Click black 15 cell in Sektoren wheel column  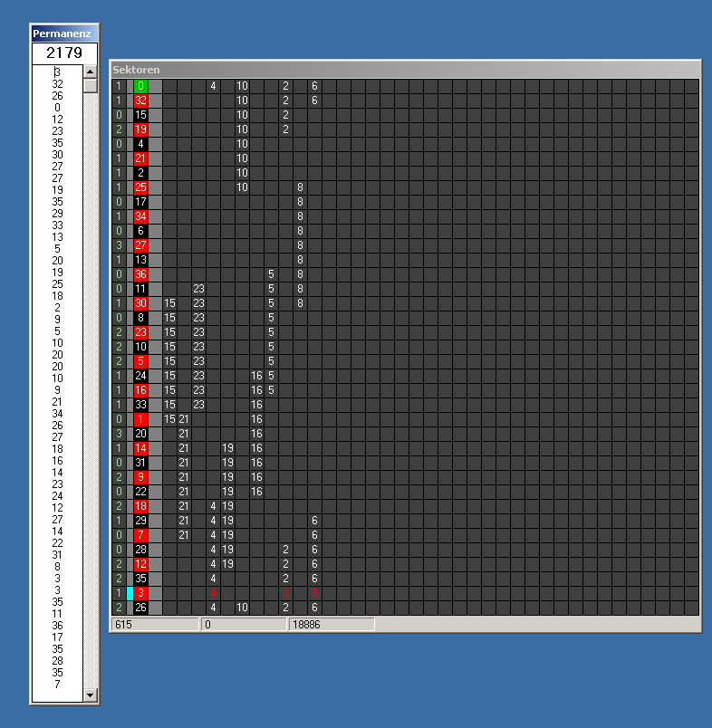tap(140, 115)
